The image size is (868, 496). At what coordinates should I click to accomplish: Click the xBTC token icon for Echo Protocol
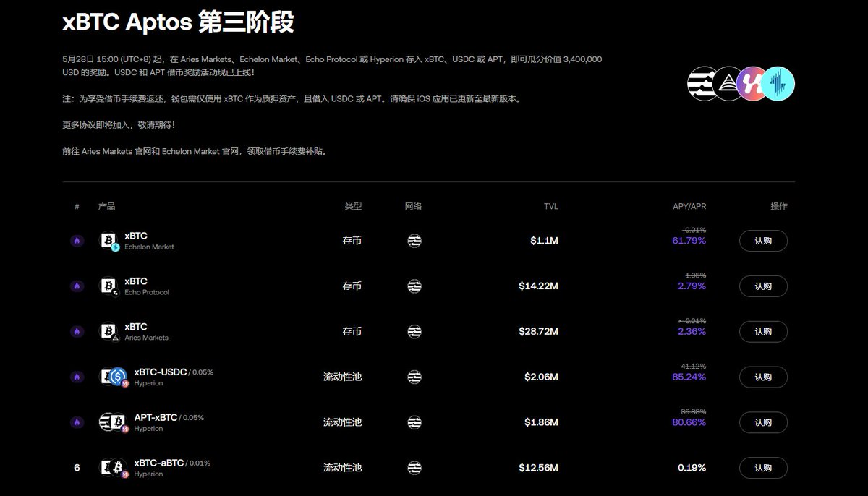[109, 286]
